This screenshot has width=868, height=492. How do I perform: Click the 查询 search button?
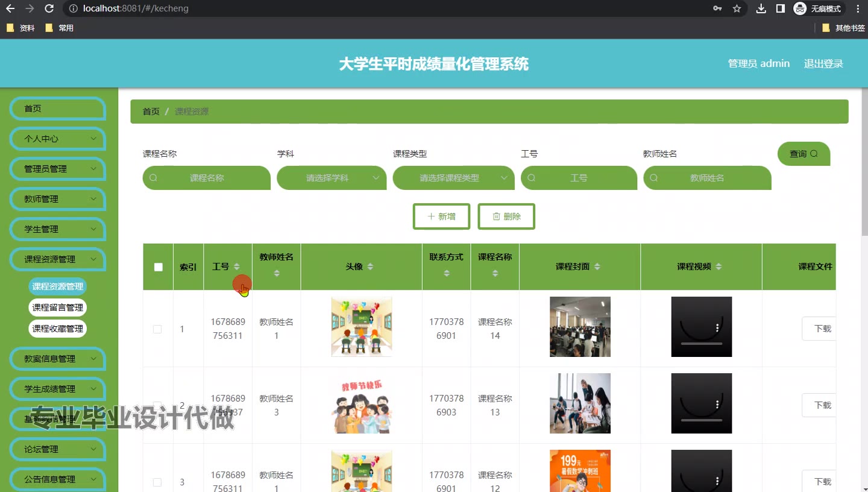(x=804, y=154)
